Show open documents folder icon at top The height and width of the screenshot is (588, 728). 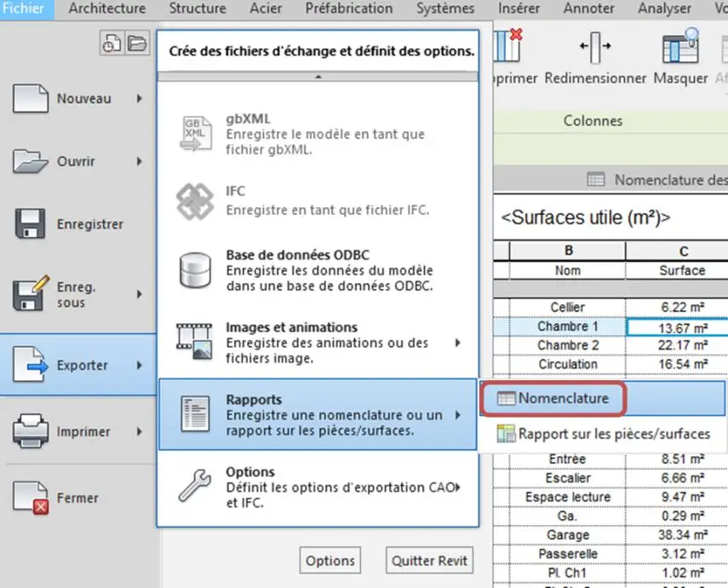137,43
